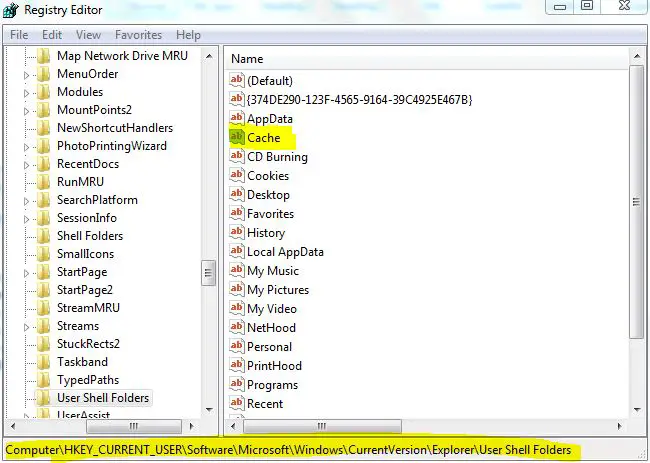The height and width of the screenshot is (463, 650).
Task: Click tree pane vertical scrollbar thumb
Action: [209, 273]
